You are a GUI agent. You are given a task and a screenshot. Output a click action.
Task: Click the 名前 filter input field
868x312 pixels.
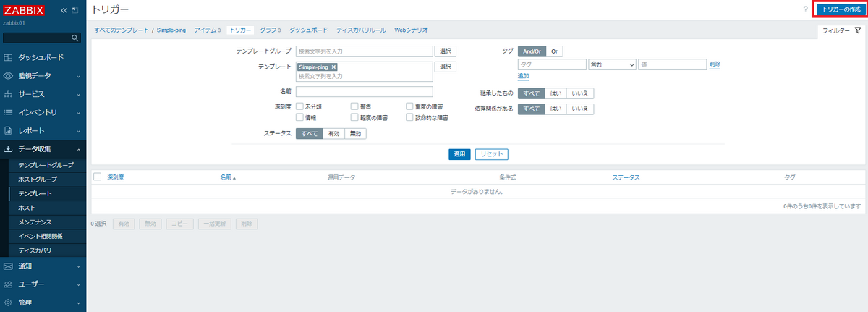click(x=364, y=92)
